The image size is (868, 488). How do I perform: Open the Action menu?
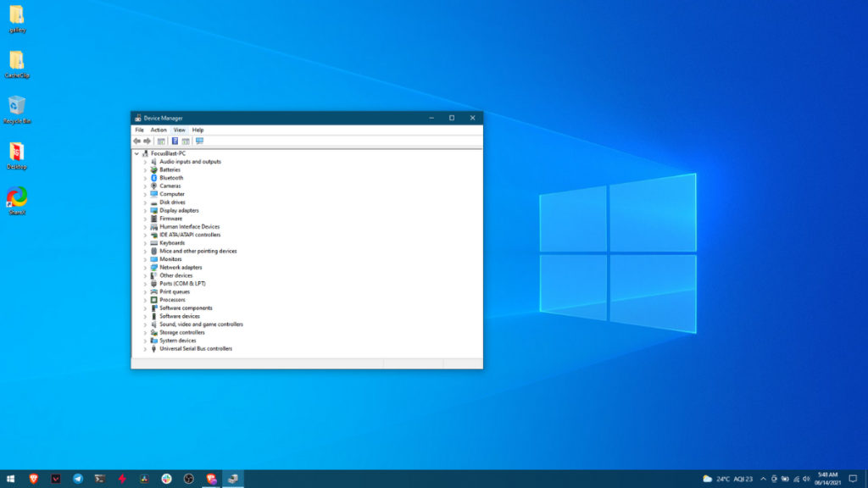[x=159, y=130]
